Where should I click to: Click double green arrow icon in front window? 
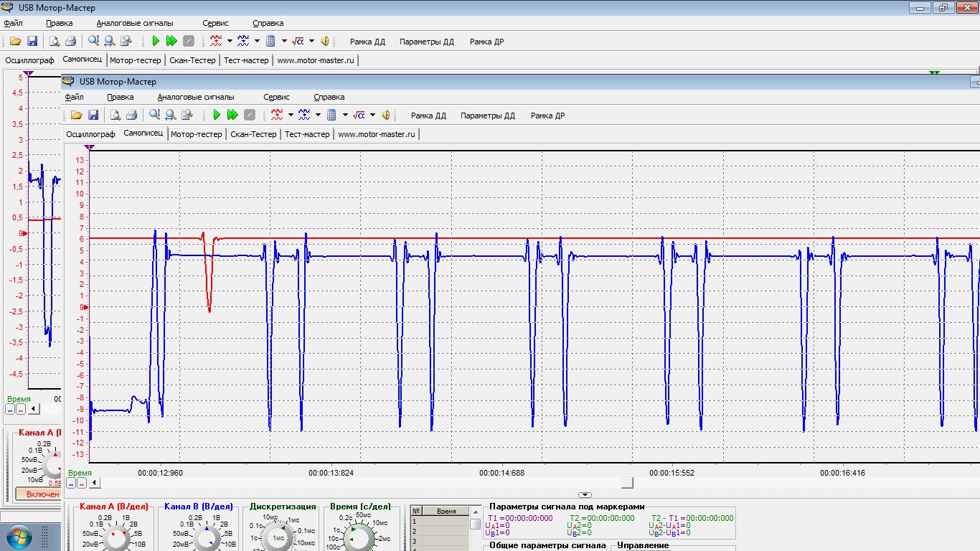[232, 115]
